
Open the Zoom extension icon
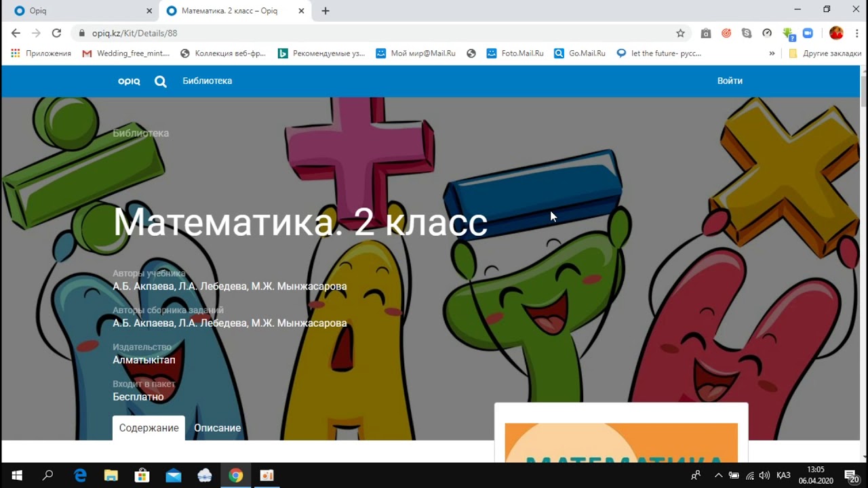pos(808,33)
